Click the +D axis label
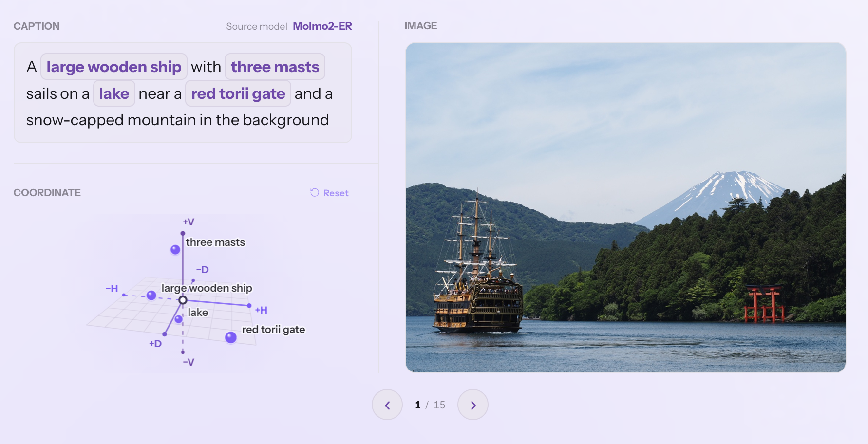The image size is (868, 444). pyautogui.click(x=155, y=344)
